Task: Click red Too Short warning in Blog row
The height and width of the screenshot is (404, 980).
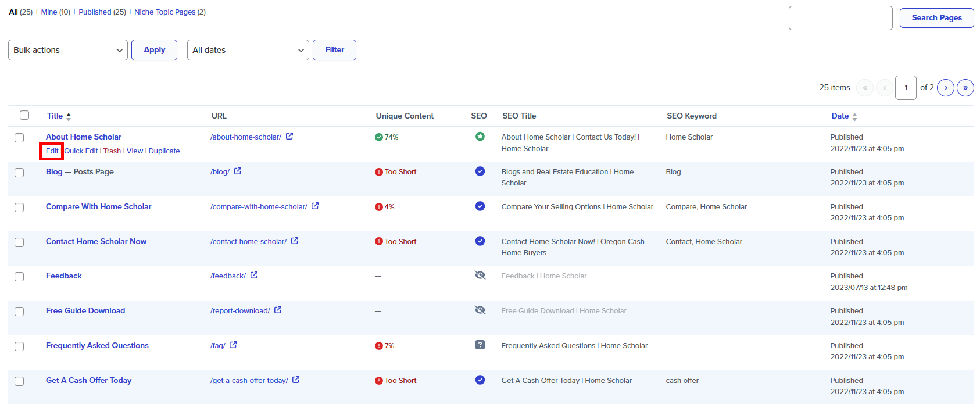Action: 396,172
